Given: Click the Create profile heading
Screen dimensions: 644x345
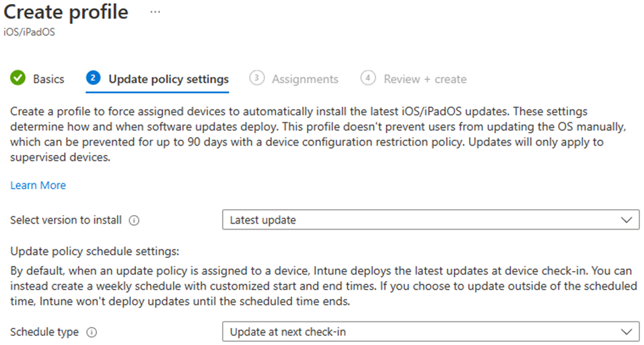Looking at the screenshot, I should click(x=65, y=12).
